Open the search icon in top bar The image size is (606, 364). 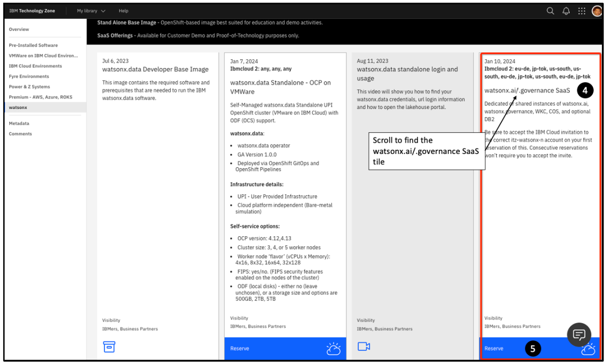[550, 11]
